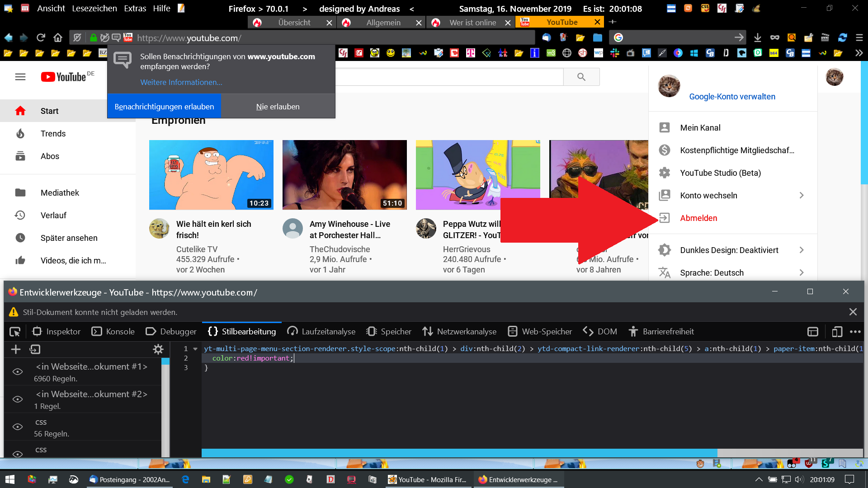Click the YouTube search magnifier button
The image size is (868, 488).
tap(581, 77)
